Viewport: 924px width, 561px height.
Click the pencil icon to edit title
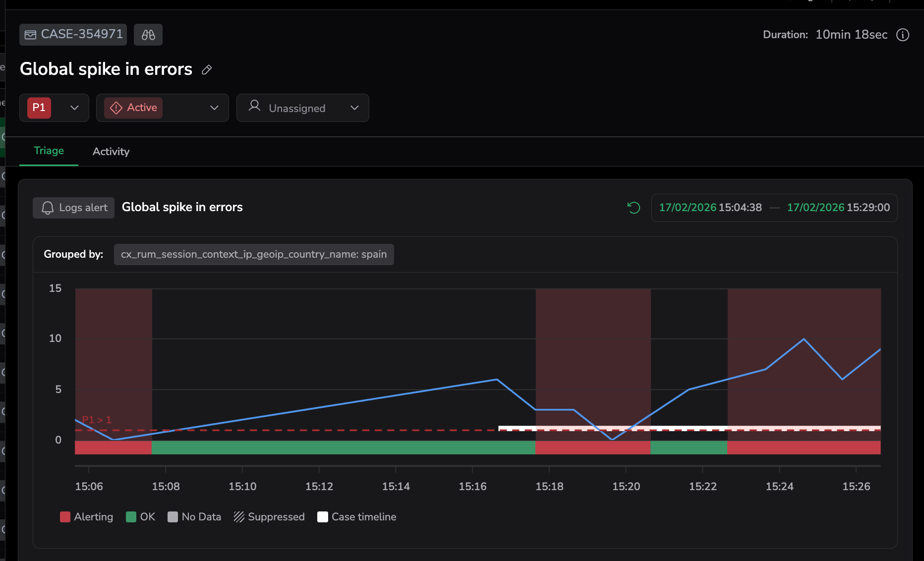[x=207, y=70]
